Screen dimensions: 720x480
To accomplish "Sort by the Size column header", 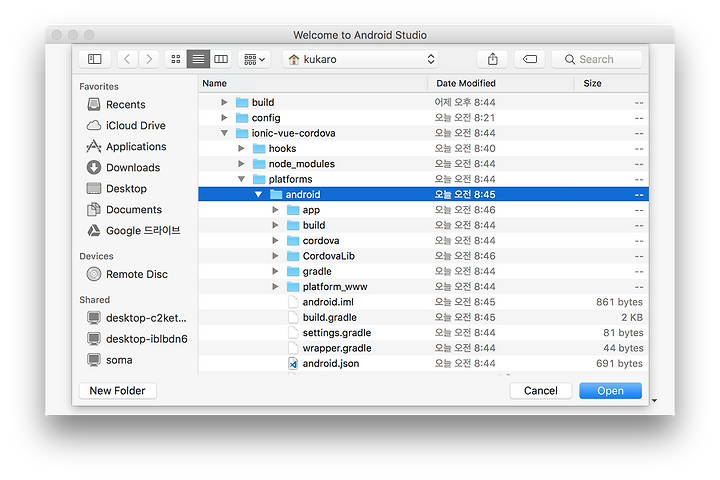I will pyautogui.click(x=611, y=84).
